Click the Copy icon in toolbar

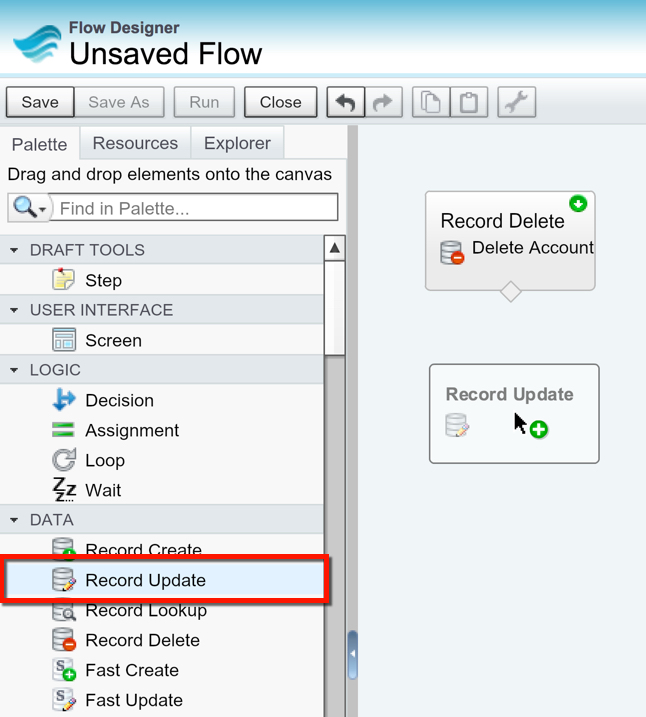430,102
